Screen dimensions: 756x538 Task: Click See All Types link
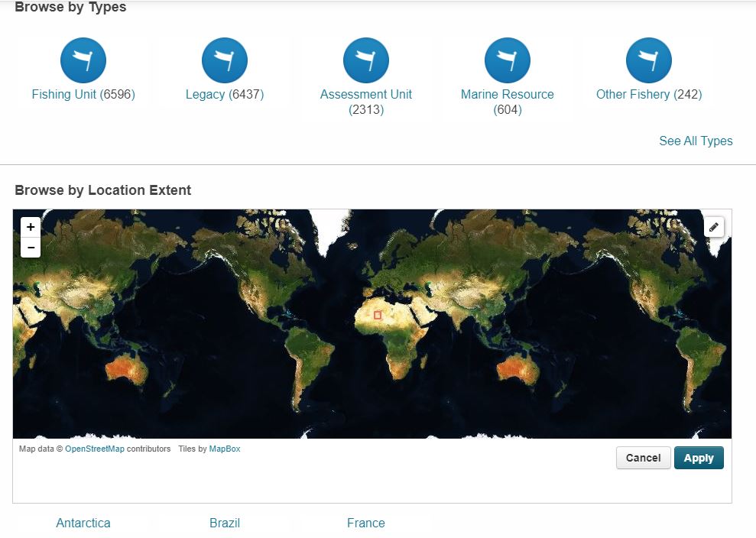point(696,141)
